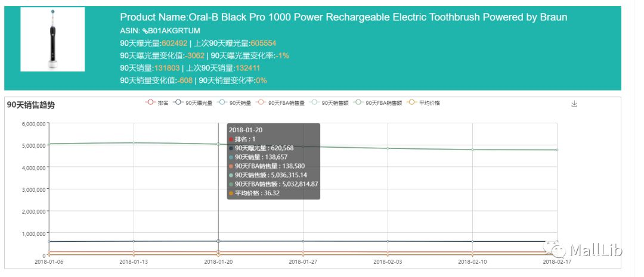Select the 90天曝光量 value 602492
Image resolution: width=644 pixels, height=277 pixels.
(x=175, y=43)
